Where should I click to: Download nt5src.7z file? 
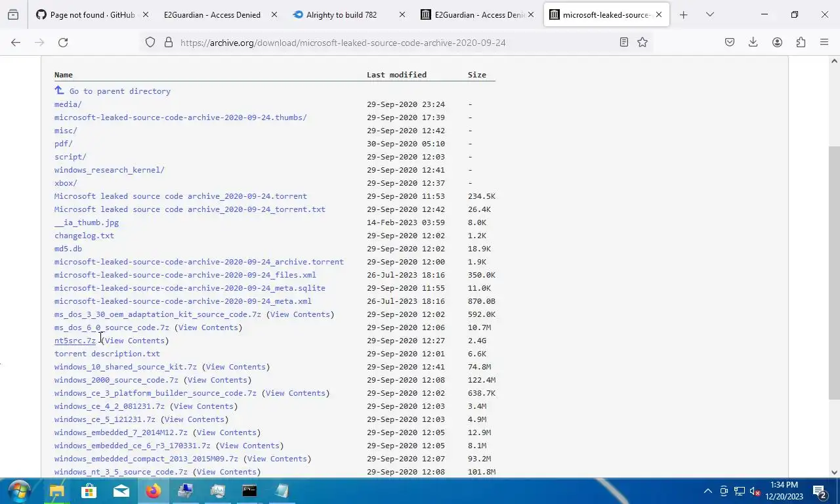(75, 341)
